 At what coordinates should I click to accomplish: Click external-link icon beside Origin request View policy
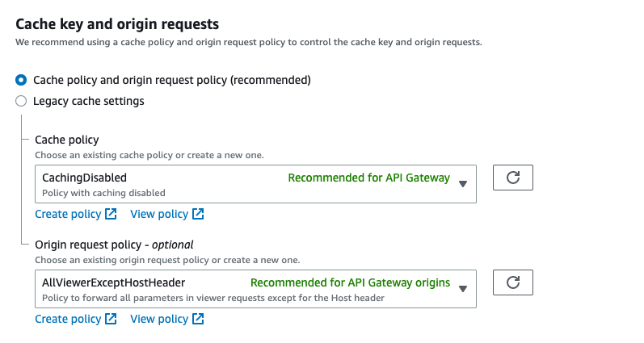(x=198, y=319)
